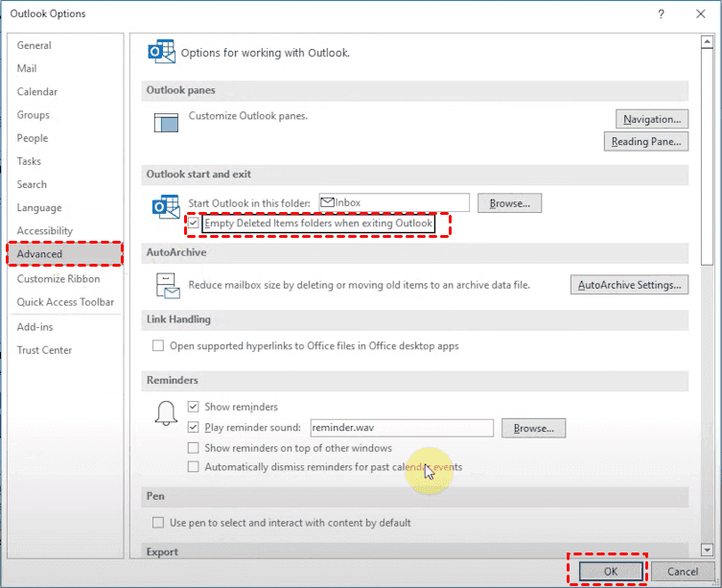Click the AutoArchive file and envelope icon
The image size is (722, 588).
point(168,286)
